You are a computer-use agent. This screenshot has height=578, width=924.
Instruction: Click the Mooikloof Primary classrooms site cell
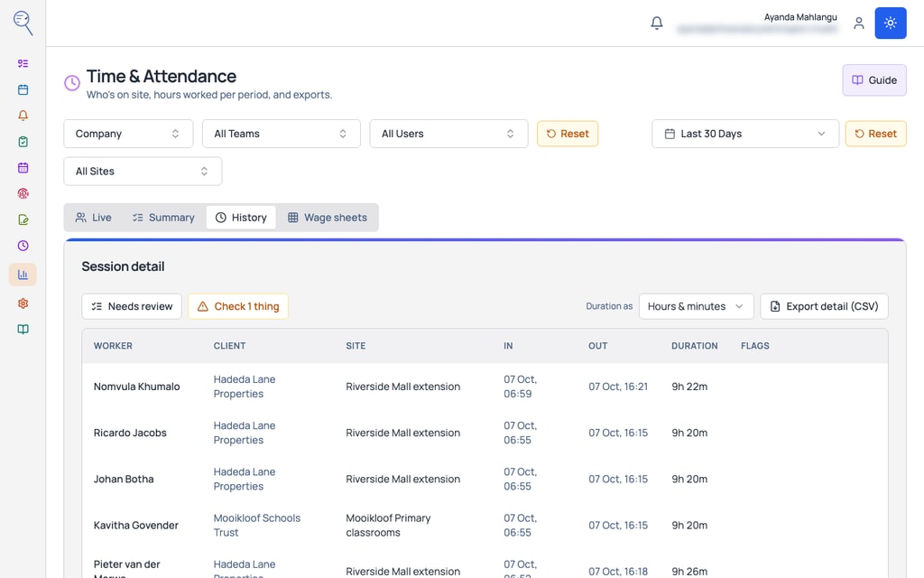coord(388,526)
